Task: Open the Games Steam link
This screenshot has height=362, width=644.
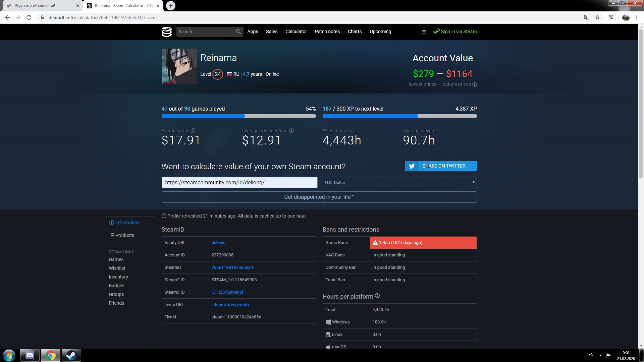Action: point(116,259)
